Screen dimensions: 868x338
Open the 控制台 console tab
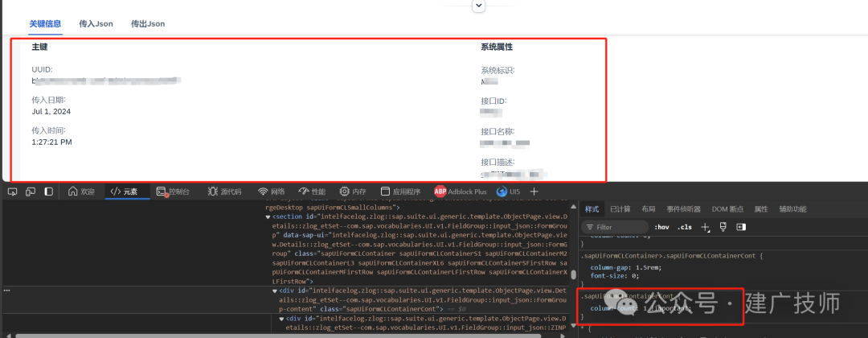point(173,192)
